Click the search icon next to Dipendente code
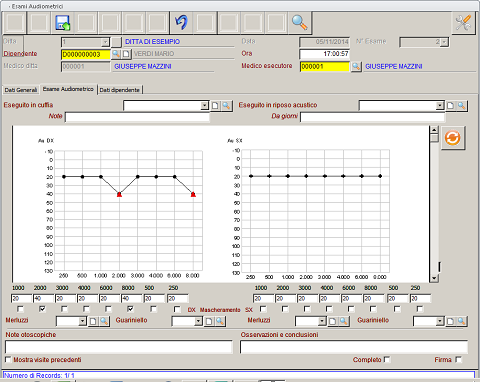This screenshot has width=480, height=382. 116,54
